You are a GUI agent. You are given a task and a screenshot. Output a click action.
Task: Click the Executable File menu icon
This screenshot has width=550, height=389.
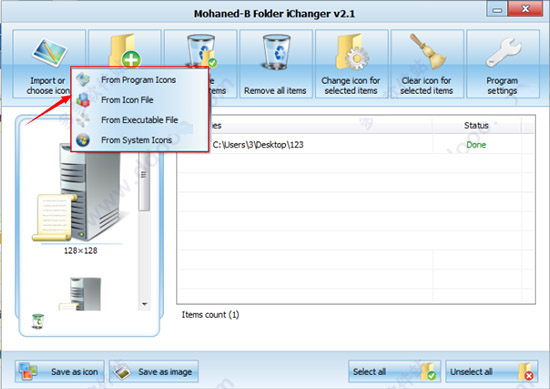(83, 120)
